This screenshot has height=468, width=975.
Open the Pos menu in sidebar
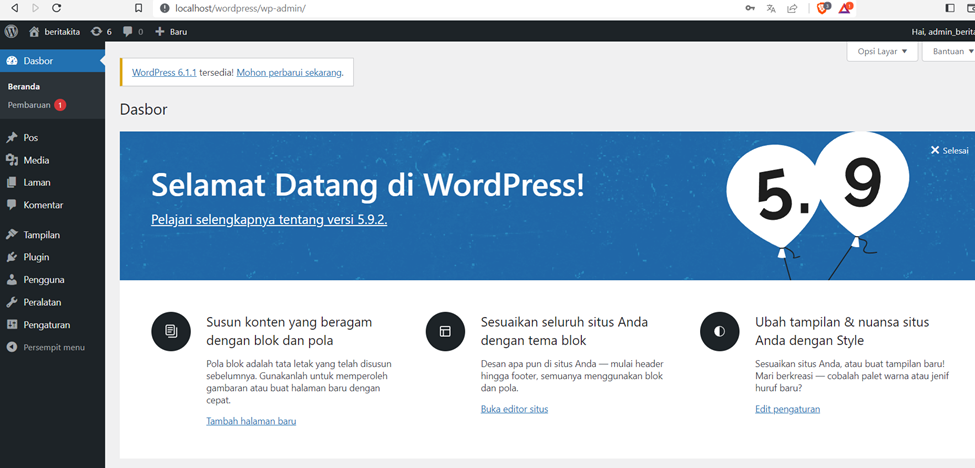31,138
